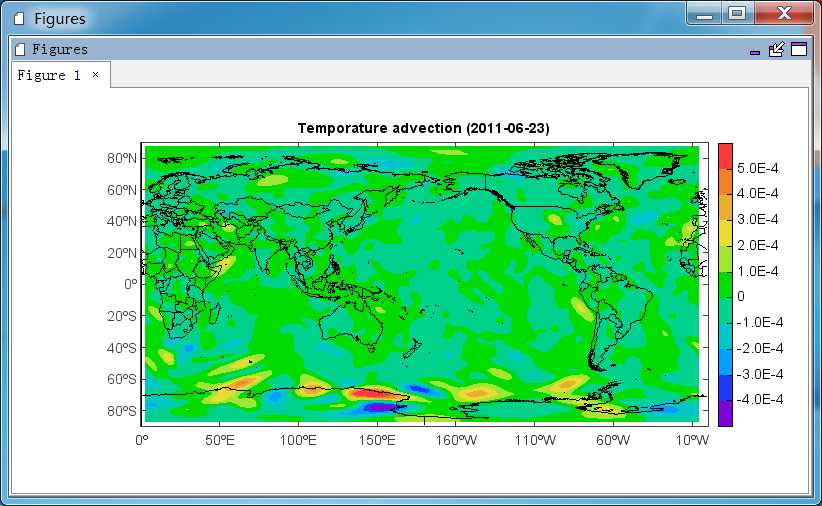Viewport: 822px width, 506px height.
Task: Click the 0° longitude axis label
Action: tap(142, 440)
